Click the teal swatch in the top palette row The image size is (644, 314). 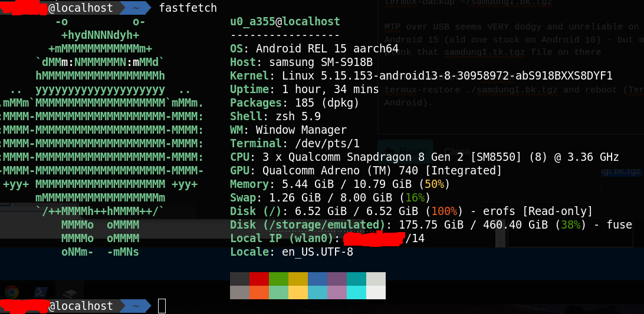(x=356, y=279)
